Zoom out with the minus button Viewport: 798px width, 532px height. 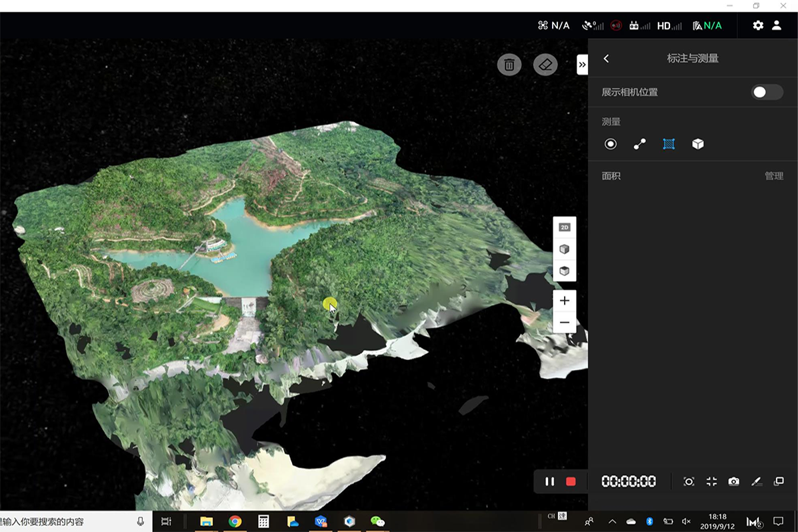coord(565,323)
